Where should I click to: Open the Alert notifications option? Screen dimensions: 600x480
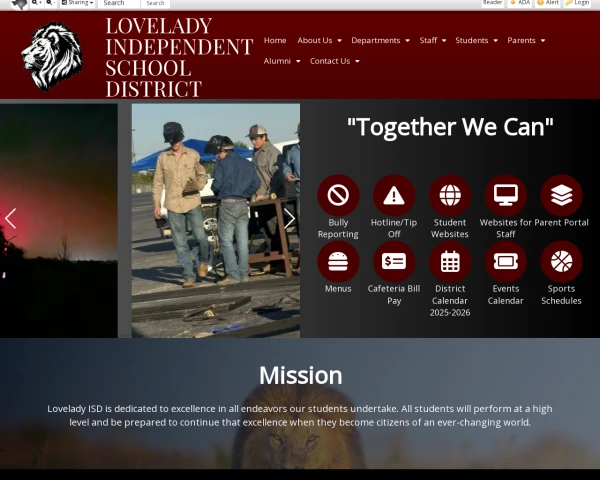click(x=548, y=3)
